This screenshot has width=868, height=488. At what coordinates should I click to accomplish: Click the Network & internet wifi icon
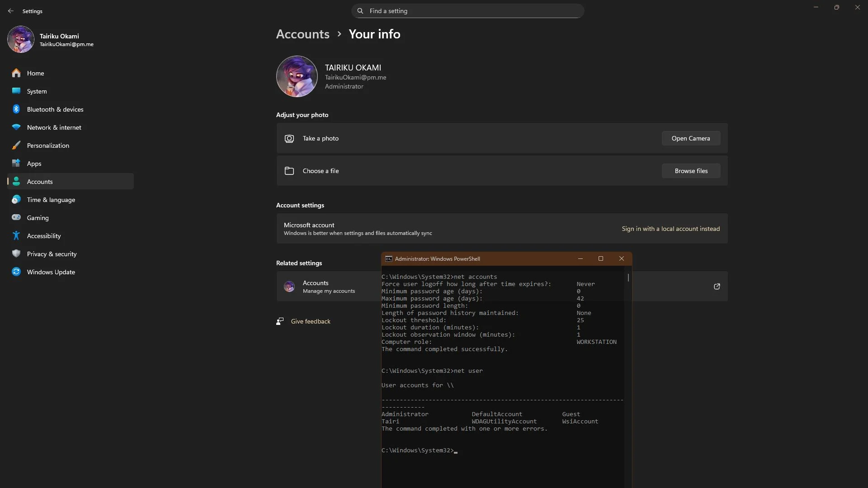point(16,127)
